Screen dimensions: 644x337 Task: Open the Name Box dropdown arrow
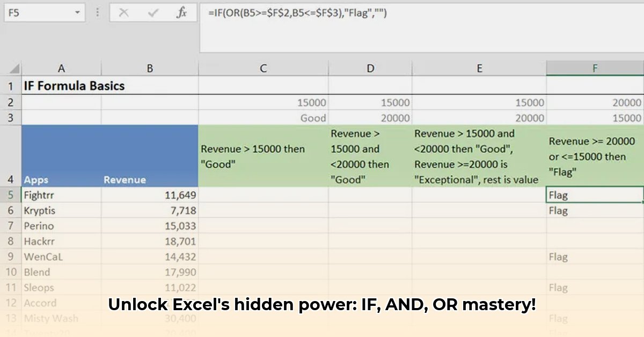[78, 12]
